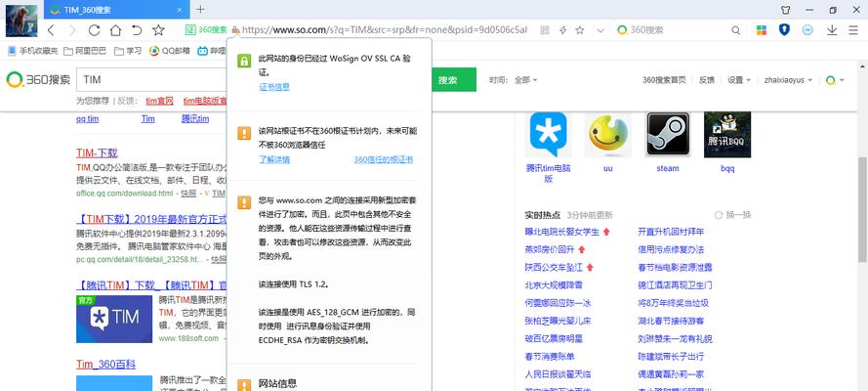Click the magnifier icon in browser search box
Screen dimensions: 868x391
point(735,30)
